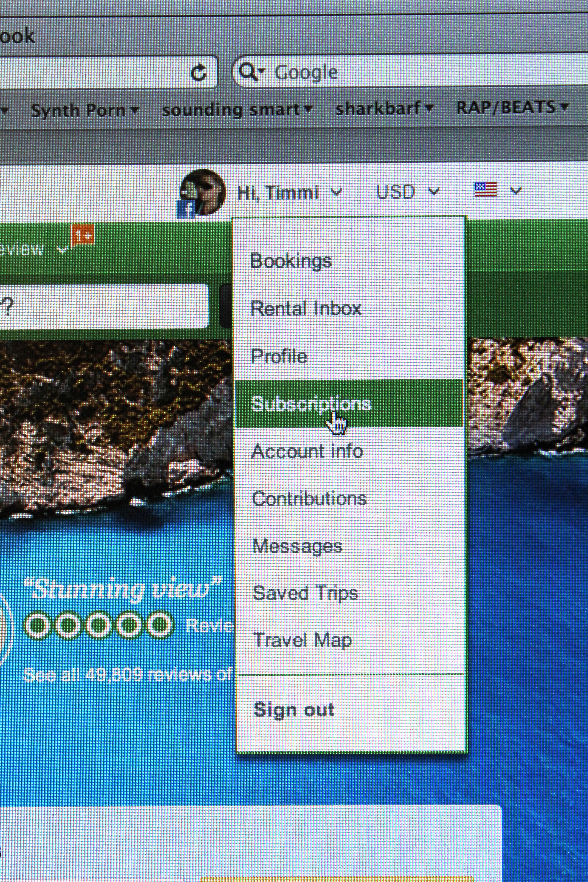
Task: Open the sounding smart bookmarks folder
Action: pos(237,110)
